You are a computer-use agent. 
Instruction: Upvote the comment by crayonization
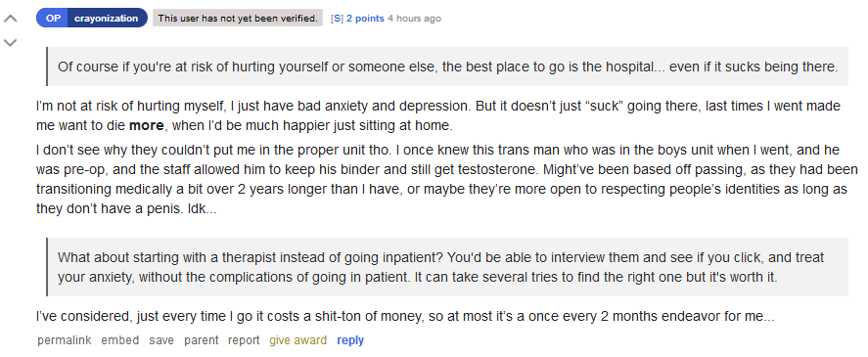[x=11, y=19]
